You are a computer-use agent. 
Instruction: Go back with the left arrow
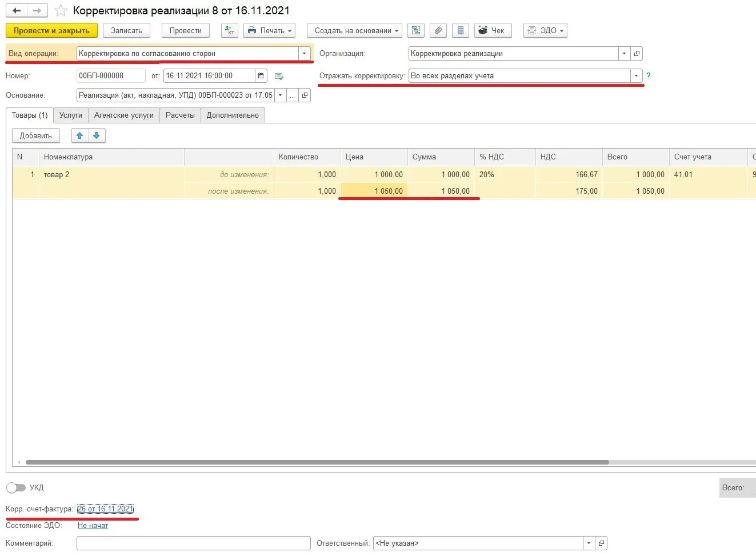coord(17,10)
